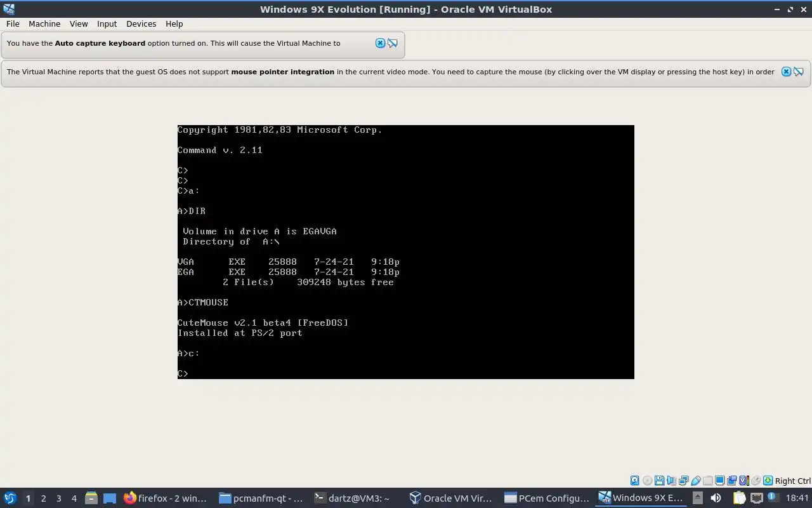The image size is (812, 508).
Task: Dismiss the Auto capture keyboard notification
Action: pyautogui.click(x=380, y=43)
